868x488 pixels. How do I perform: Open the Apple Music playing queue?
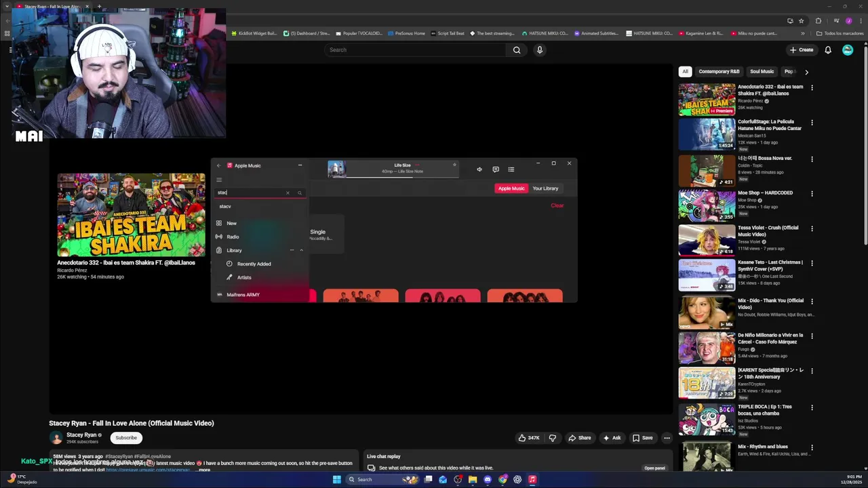511,169
